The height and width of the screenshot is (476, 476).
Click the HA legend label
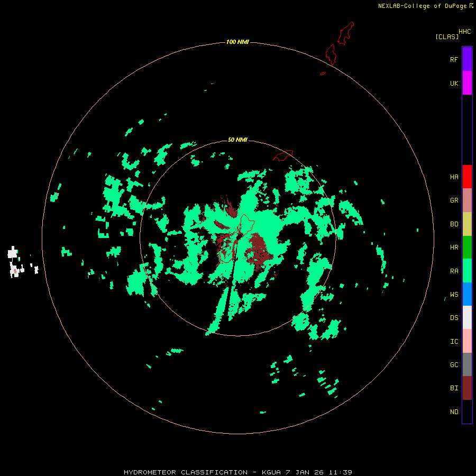click(x=454, y=177)
